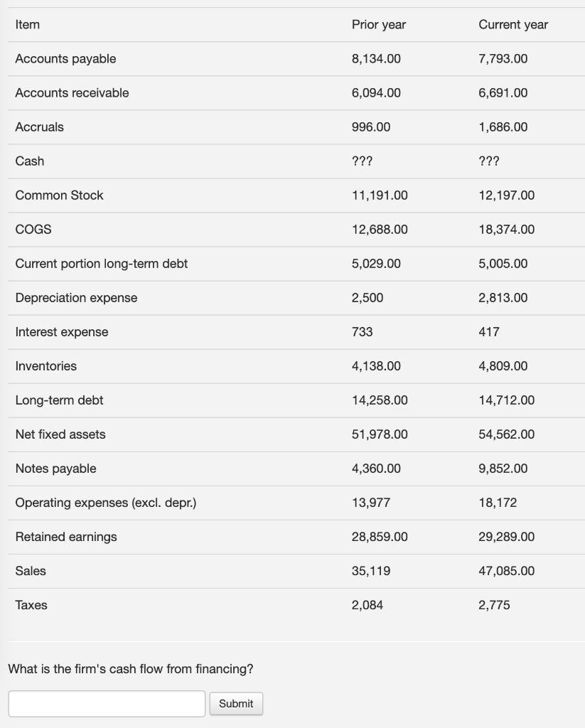Viewport: 585px width, 728px height.
Task: Click the Retained earnings prior value 28,859.00
Action: pyautogui.click(x=380, y=537)
